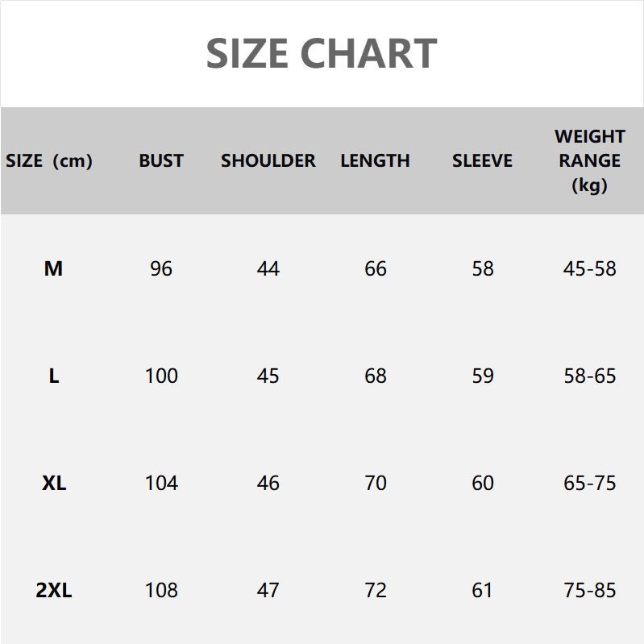Click the L size row label
Viewport: 644px width, 644px height.
tap(54, 376)
